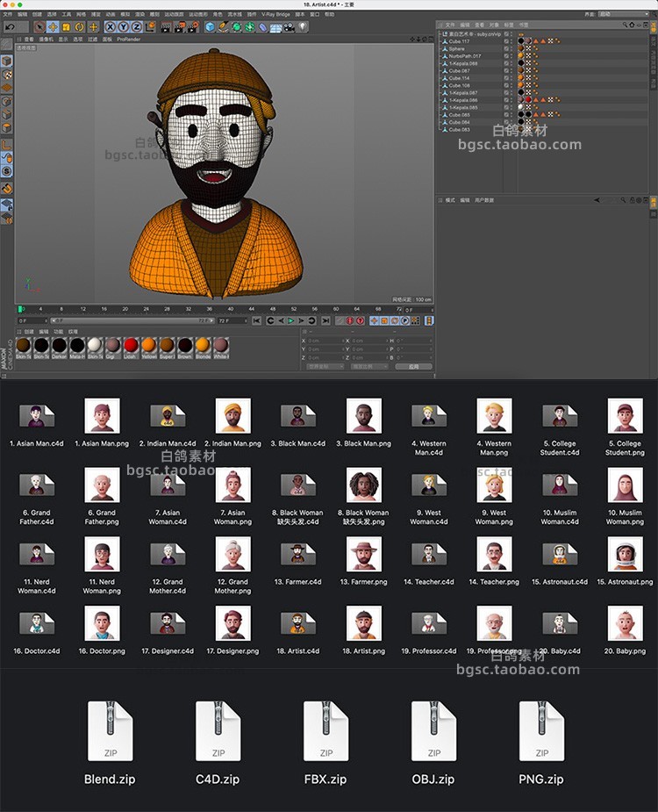Activate the Rotate tool
This screenshot has height=812, width=658.
coord(80,27)
